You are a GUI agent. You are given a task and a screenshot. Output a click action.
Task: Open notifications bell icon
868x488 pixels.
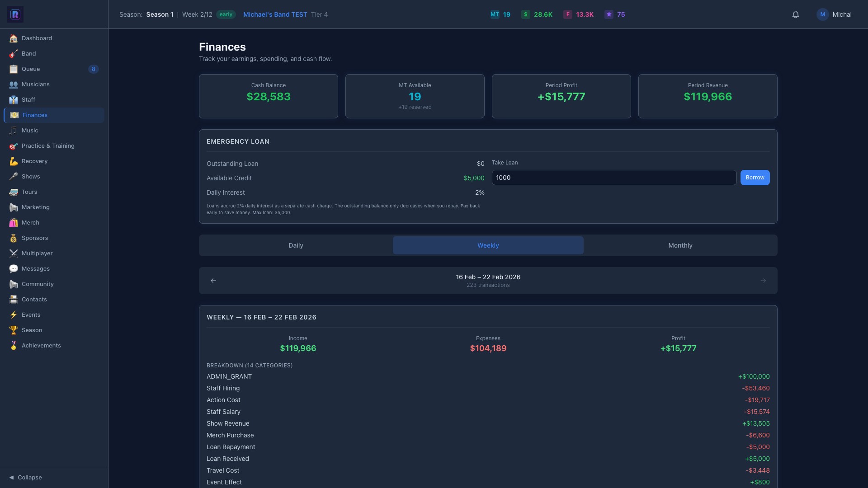[796, 14]
